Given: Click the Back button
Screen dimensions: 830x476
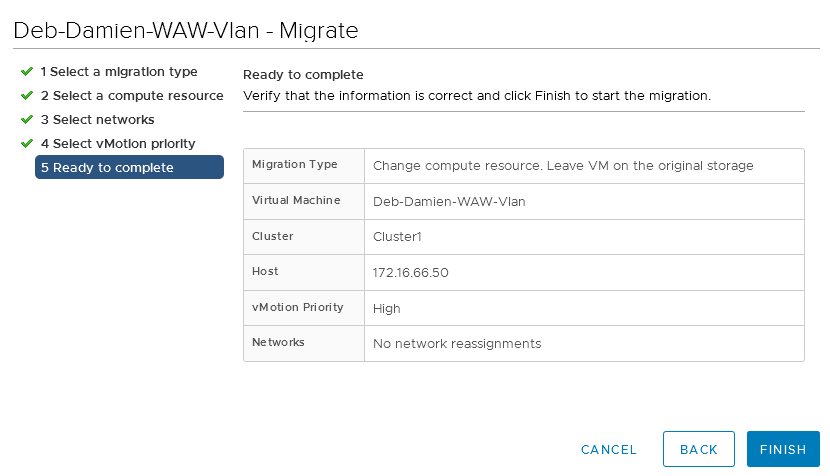Looking at the screenshot, I should point(699,450).
